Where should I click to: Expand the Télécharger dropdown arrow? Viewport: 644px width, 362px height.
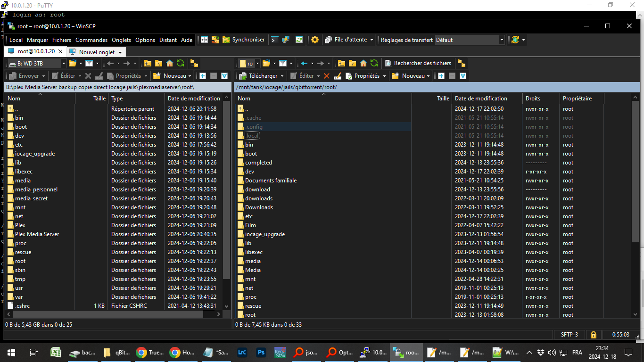click(x=282, y=76)
